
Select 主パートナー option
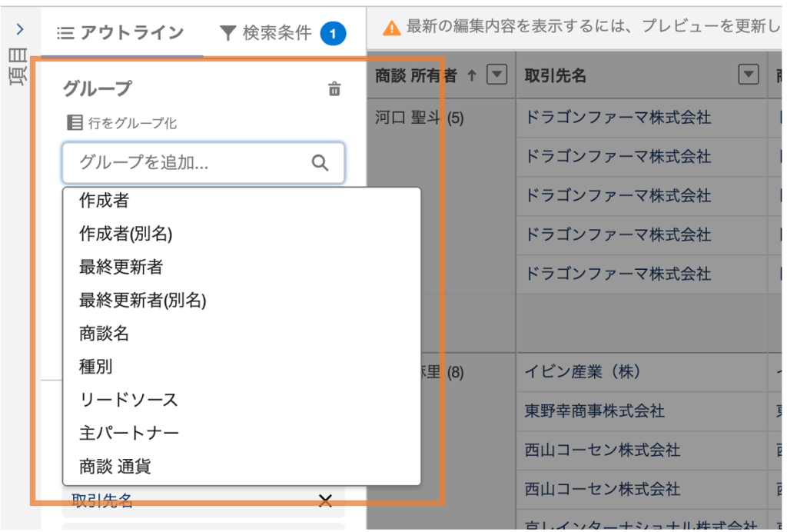(x=129, y=433)
